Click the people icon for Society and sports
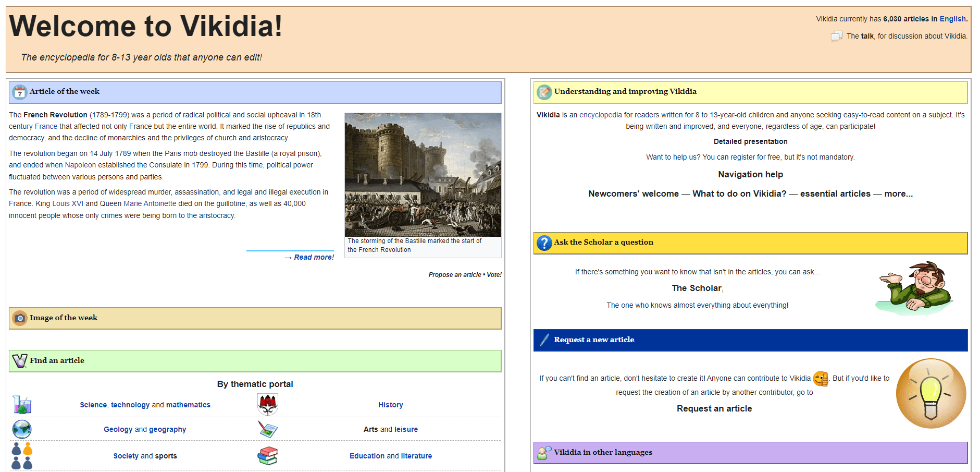The height and width of the screenshot is (472, 980). (x=22, y=456)
